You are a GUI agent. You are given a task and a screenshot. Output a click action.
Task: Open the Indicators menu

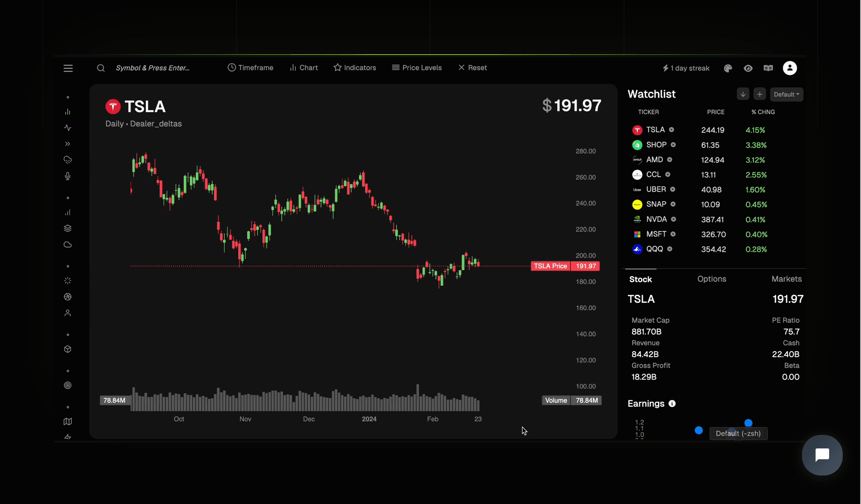[x=355, y=68]
